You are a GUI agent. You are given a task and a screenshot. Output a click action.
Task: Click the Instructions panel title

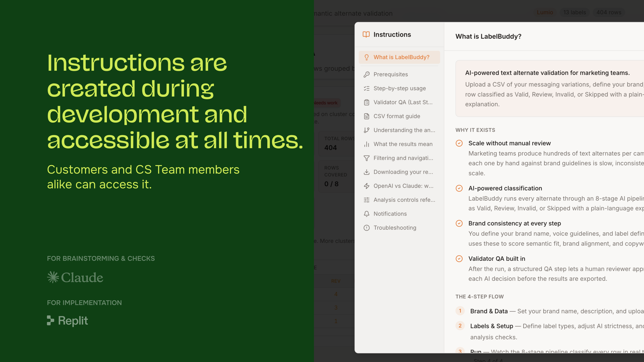coord(392,35)
